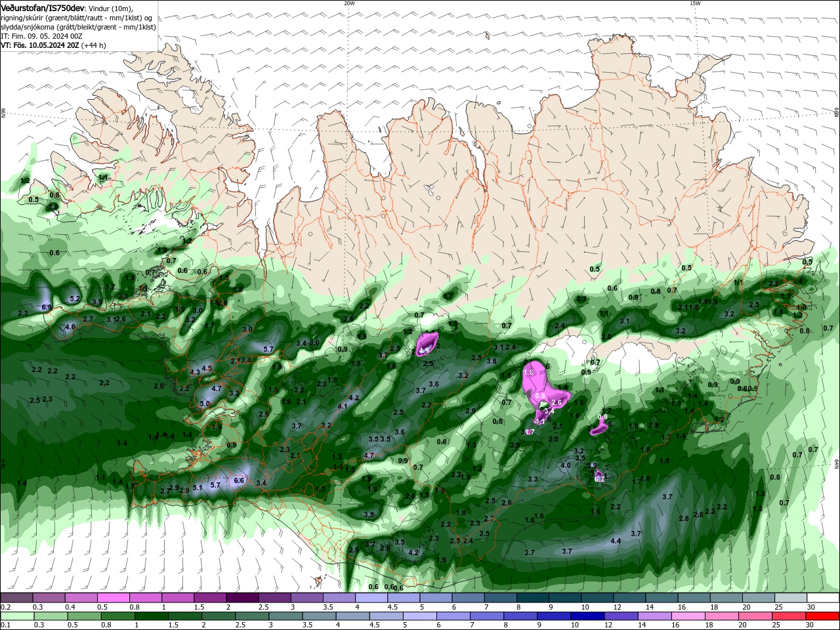Select the pale green 0.1 swatch in lower legend
This screenshot has height=630, width=840.
(17, 616)
